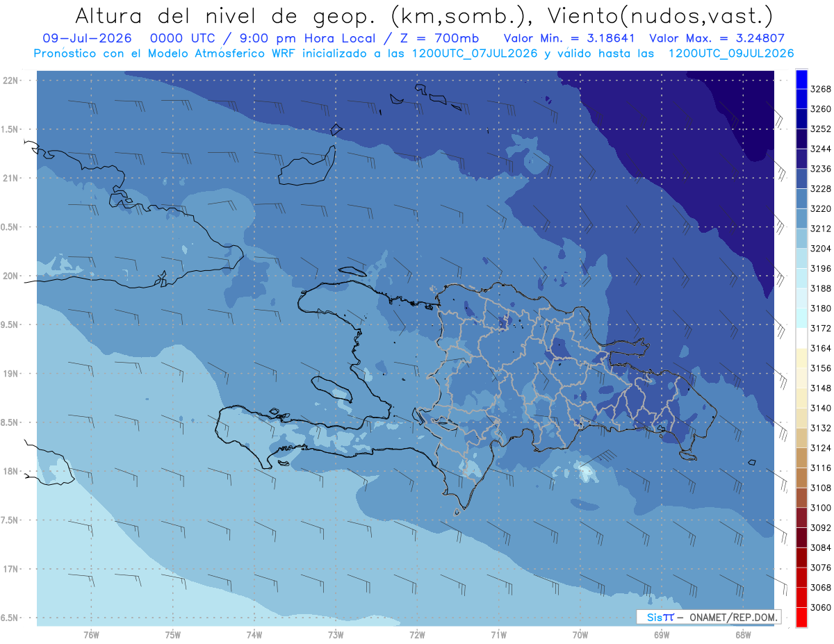Select the '1200UTC_09JUL2026' valid-until text

click(x=730, y=53)
